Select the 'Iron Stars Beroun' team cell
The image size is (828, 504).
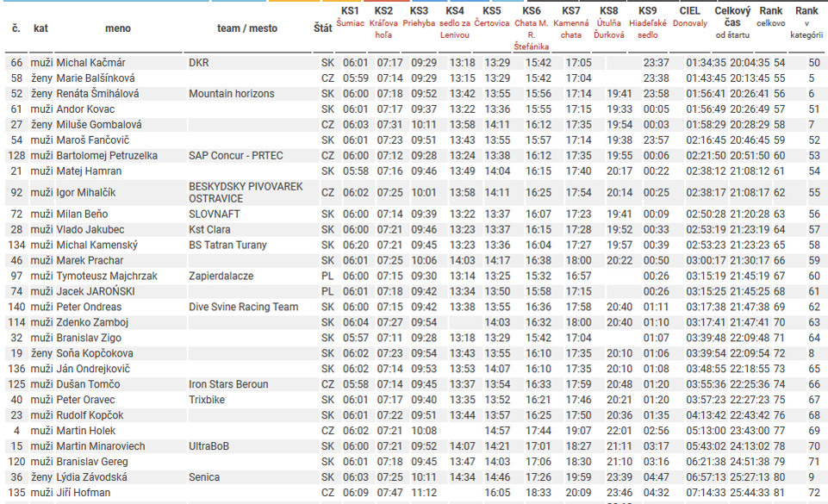[228, 384]
